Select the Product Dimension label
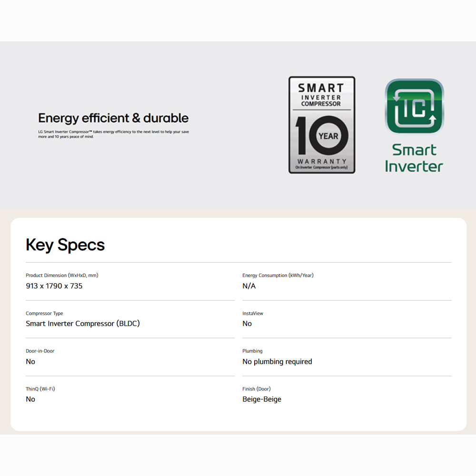476x476 pixels. (62, 275)
